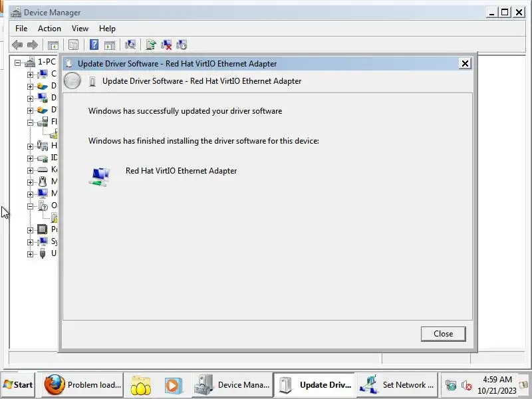Click the round back button in driver wizard
The image size is (532, 399).
(72, 81)
